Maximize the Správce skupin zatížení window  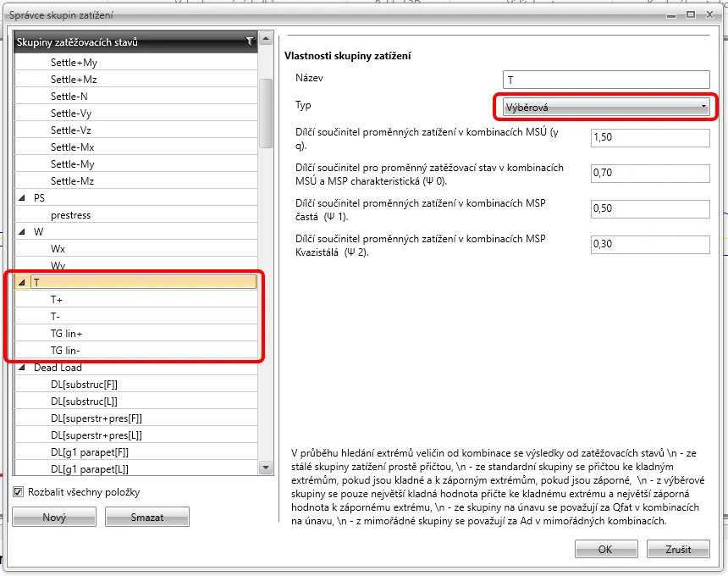(x=691, y=15)
